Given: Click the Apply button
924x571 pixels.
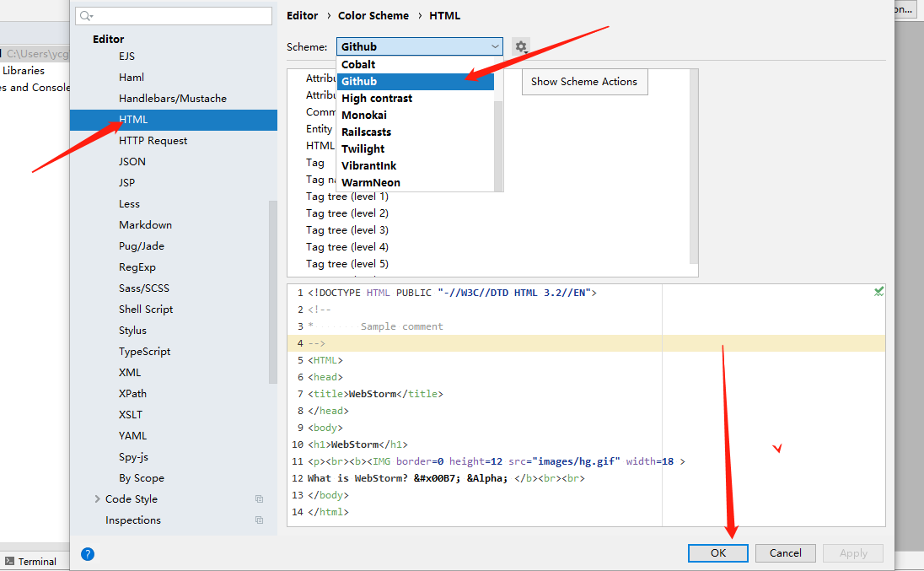Looking at the screenshot, I should [x=852, y=552].
